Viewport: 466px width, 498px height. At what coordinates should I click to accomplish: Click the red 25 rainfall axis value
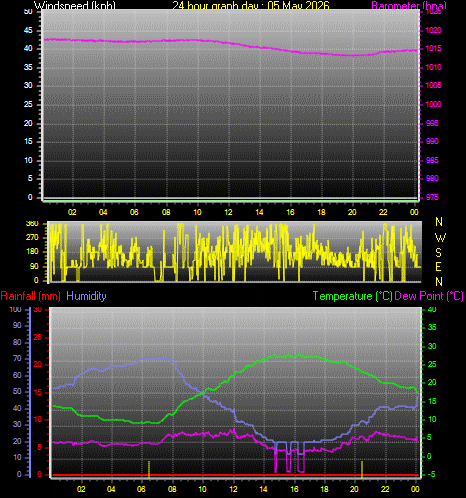38,337
